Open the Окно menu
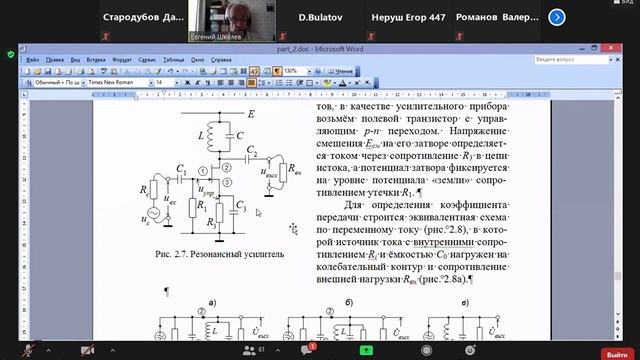Viewport: 640px width, 360px height. click(197, 60)
